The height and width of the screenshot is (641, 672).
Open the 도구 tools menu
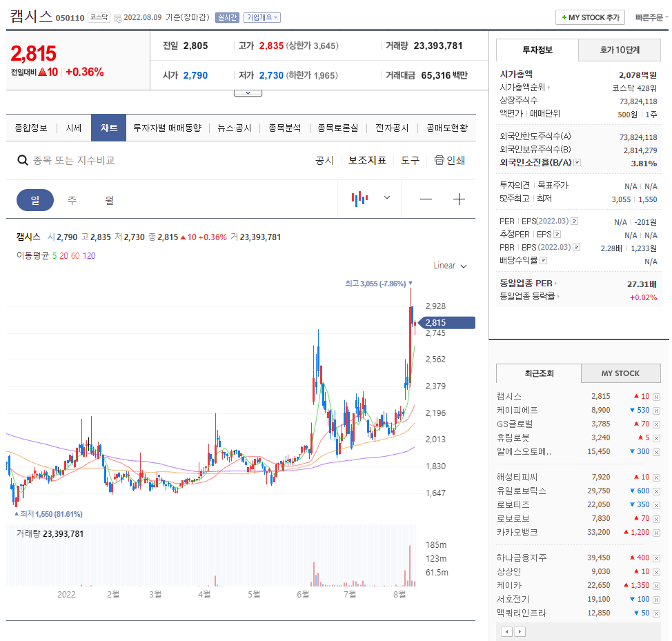410,160
